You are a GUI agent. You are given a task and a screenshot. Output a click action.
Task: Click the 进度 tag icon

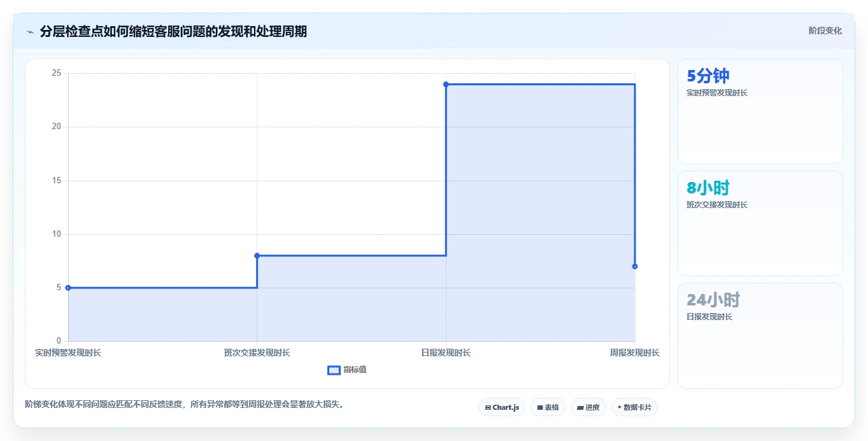[581, 407]
